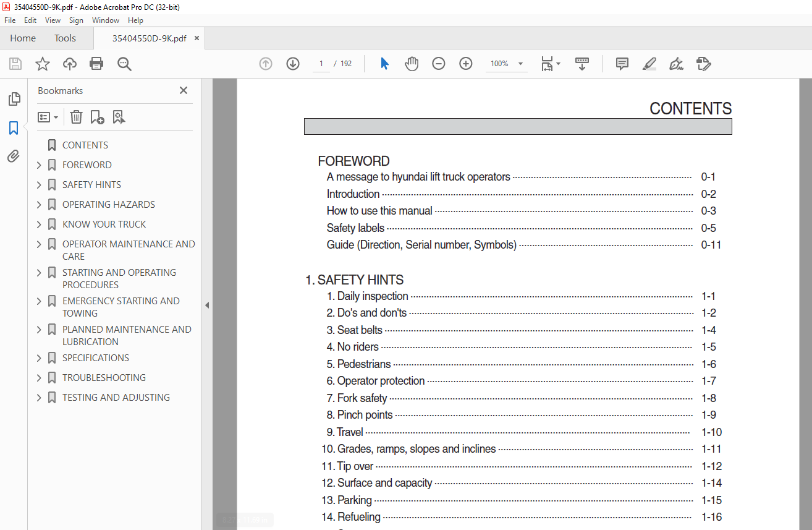Open the File menu
The image size is (812, 530).
click(x=10, y=20)
